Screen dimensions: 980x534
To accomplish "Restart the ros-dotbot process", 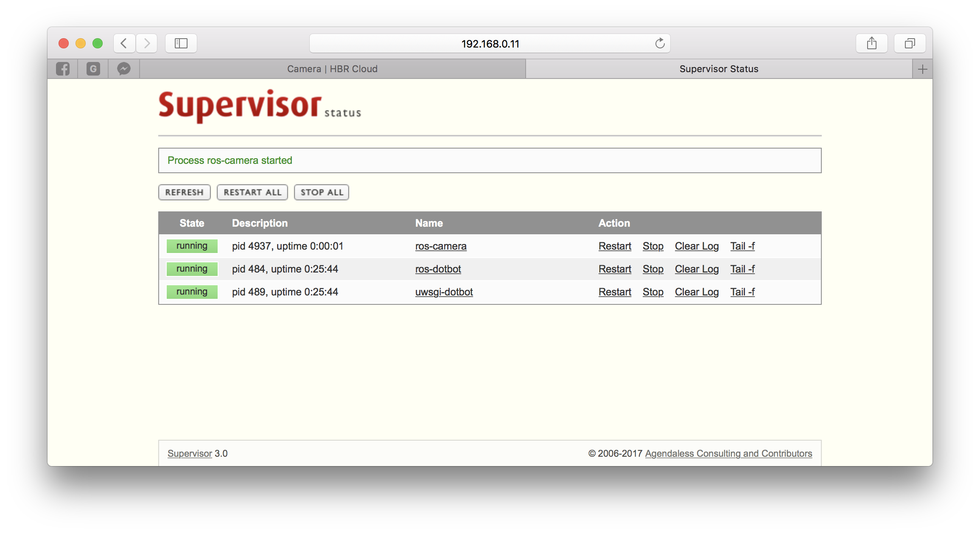I will click(615, 268).
